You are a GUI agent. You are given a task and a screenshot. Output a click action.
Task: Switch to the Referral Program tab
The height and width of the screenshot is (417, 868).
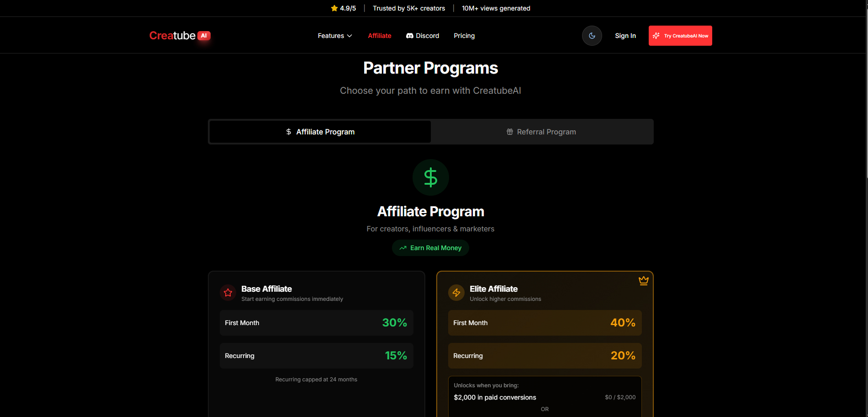pos(541,132)
